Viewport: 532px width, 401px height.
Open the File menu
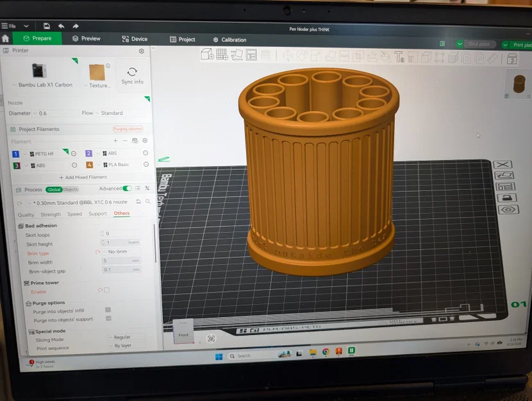coord(9,26)
